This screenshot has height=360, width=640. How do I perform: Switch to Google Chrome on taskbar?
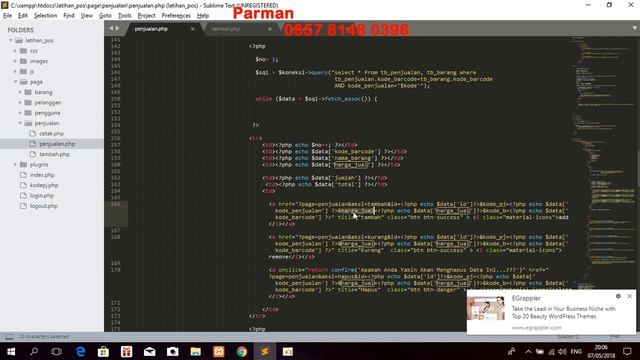point(242,351)
